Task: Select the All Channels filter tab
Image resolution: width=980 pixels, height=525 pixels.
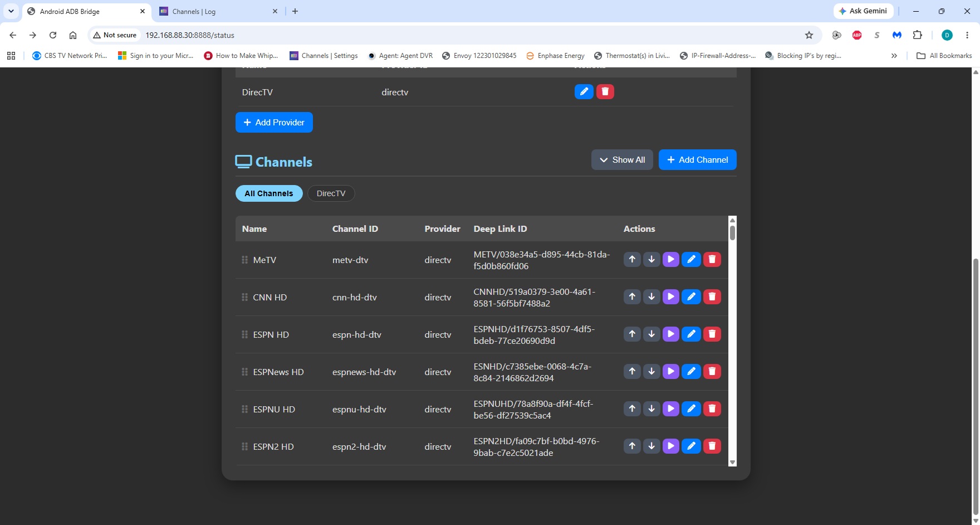Action: (269, 193)
